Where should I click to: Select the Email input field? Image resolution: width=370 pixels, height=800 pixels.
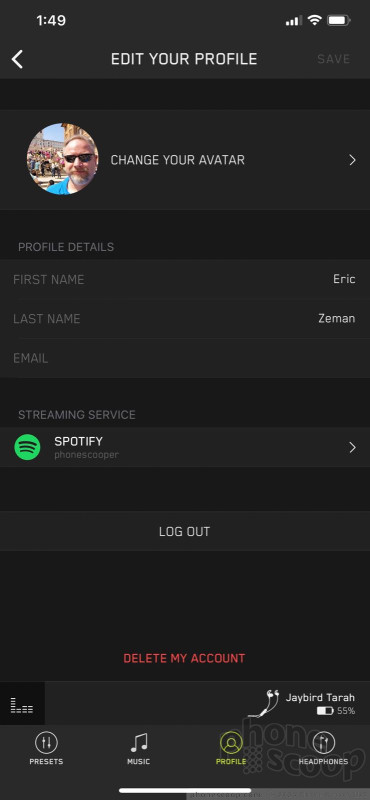tap(185, 358)
